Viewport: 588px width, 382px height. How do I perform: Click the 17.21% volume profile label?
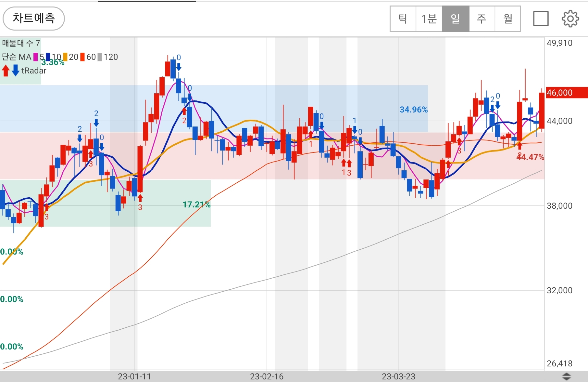[x=196, y=204]
